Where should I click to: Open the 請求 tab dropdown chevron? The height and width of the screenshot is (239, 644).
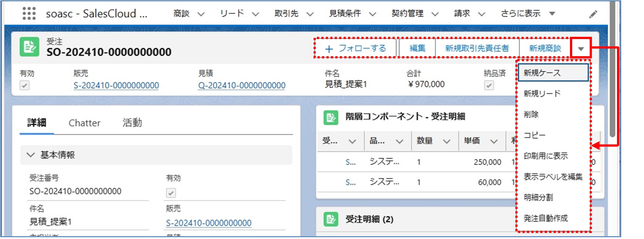click(x=482, y=14)
